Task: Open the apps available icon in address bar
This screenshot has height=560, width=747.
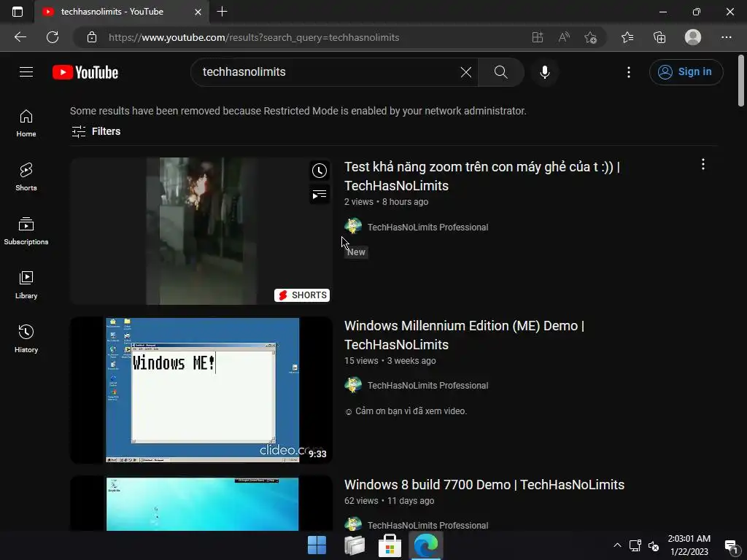Action: [538, 37]
